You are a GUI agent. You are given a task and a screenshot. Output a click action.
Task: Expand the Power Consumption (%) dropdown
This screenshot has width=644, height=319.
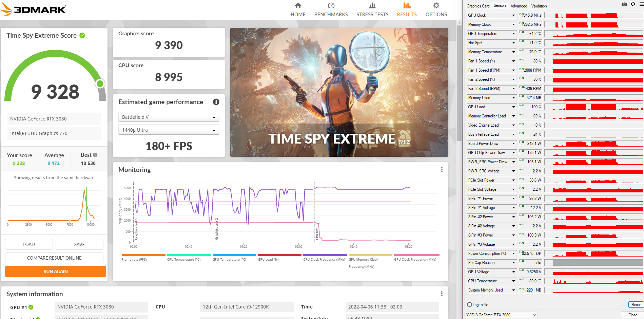click(x=513, y=254)
